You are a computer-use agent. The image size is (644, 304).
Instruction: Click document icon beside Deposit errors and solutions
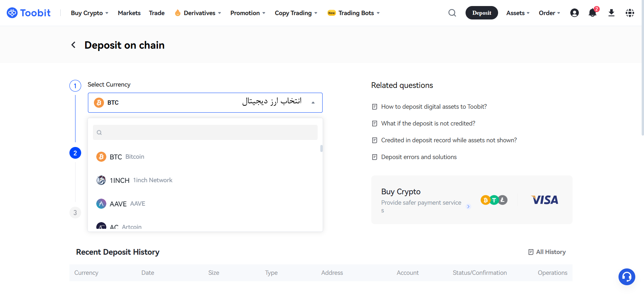(x=375, y=157)
